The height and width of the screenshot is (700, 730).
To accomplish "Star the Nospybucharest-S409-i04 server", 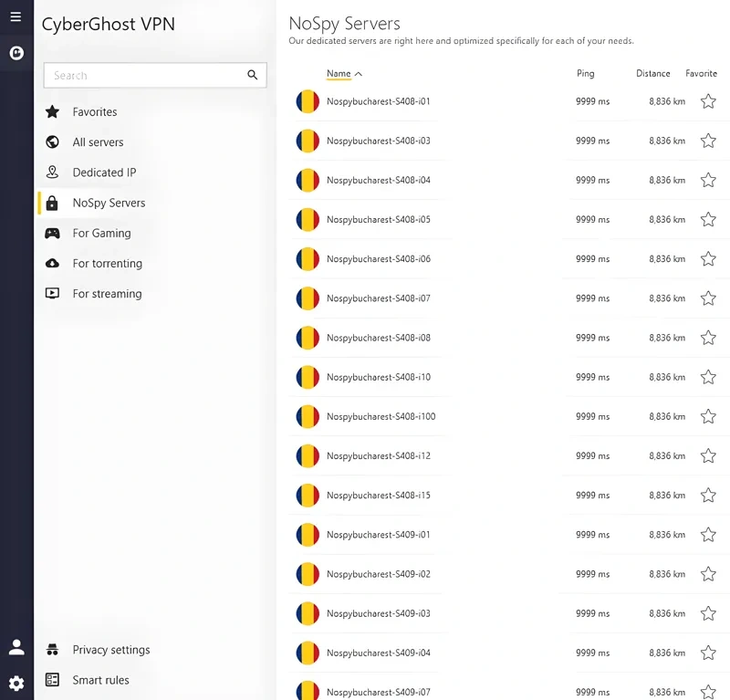I will click(708, 653).
